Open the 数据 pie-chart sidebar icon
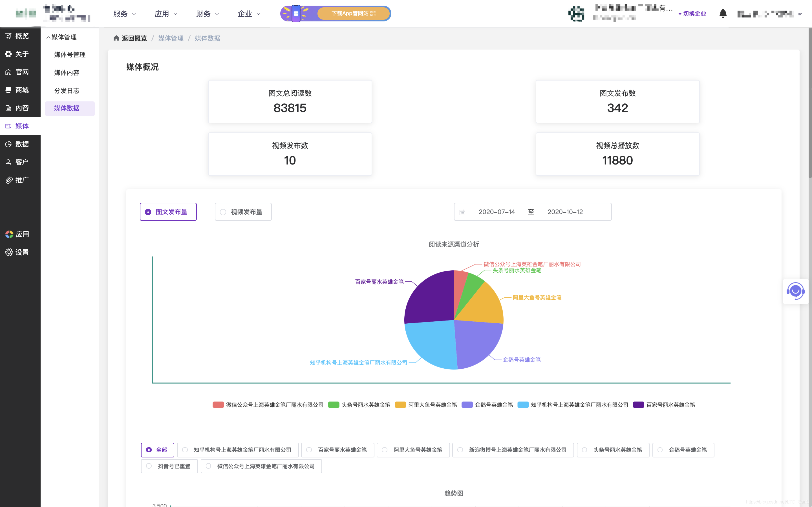Image resolution: width=812 pixels, height=507 pixels. pos(9,144)
